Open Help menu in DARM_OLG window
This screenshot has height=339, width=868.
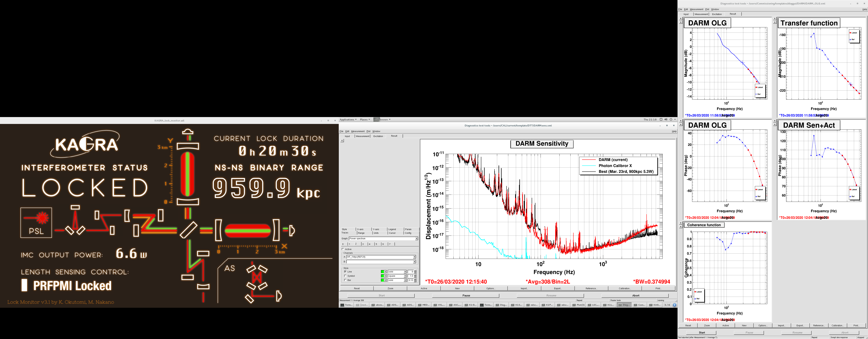(x=864, y=9)
